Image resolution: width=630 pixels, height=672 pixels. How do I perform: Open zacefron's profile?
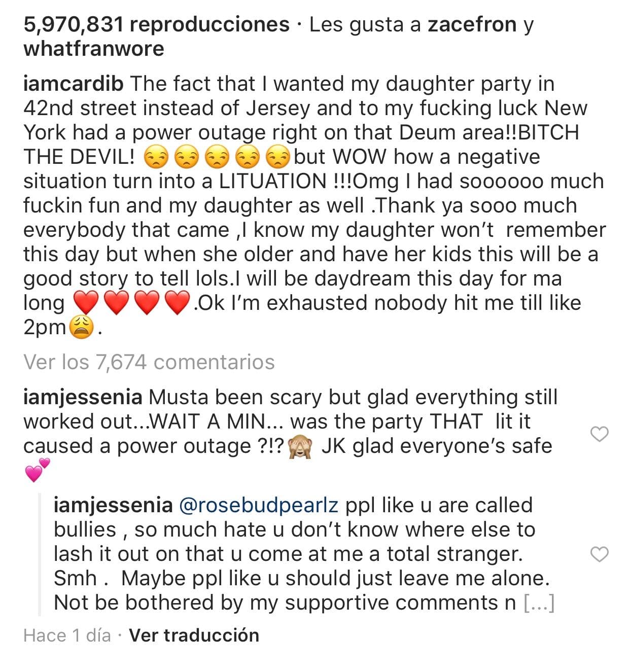(472, 23)
